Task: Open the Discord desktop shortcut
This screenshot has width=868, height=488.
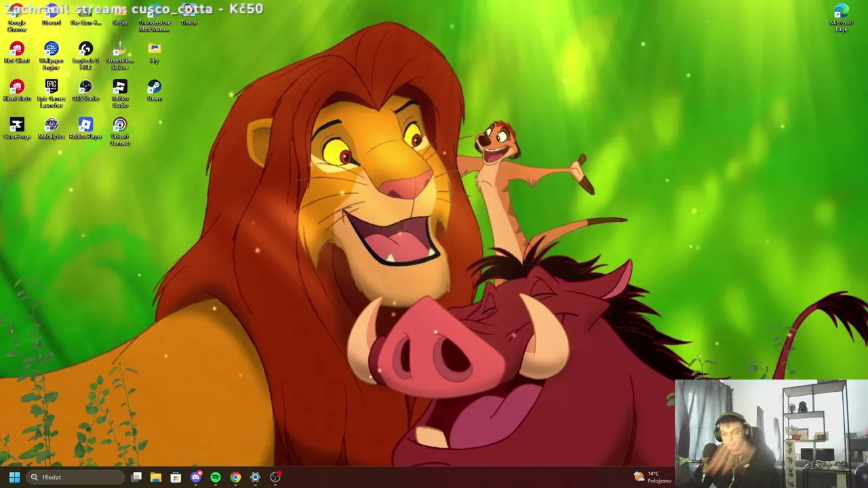Action: click(x=52, y=15)
